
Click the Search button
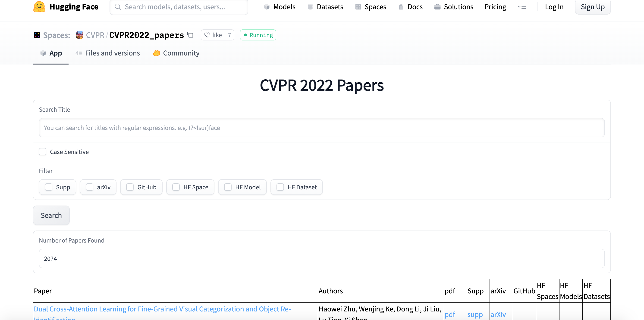[x=51, y=215]
